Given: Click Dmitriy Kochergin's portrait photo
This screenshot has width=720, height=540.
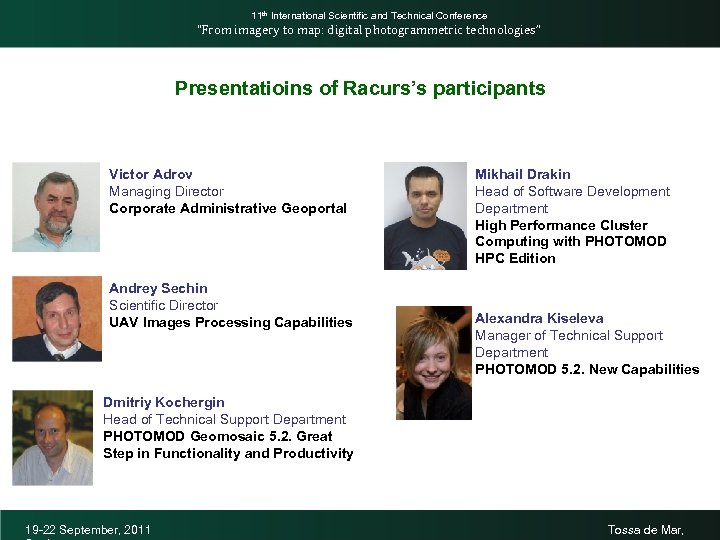Looking at the screenshot, I should pos(53,438).
